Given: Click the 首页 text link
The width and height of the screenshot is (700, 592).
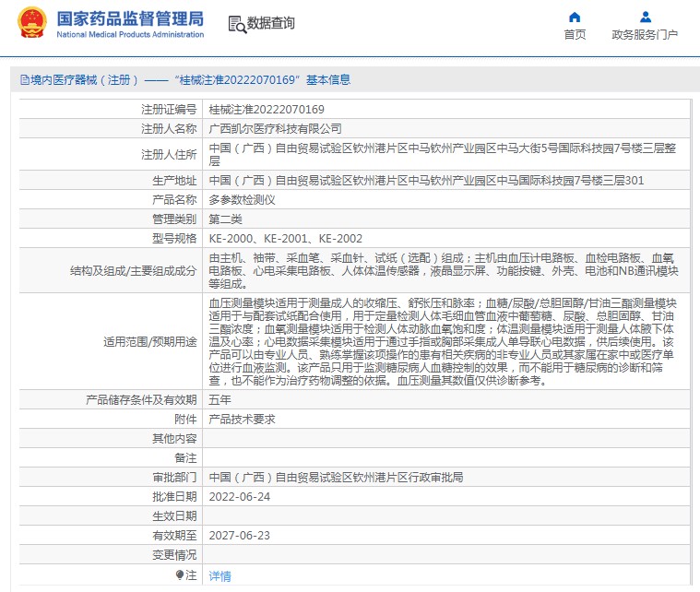Looking at the screenshot, I should tap(575, 35).
